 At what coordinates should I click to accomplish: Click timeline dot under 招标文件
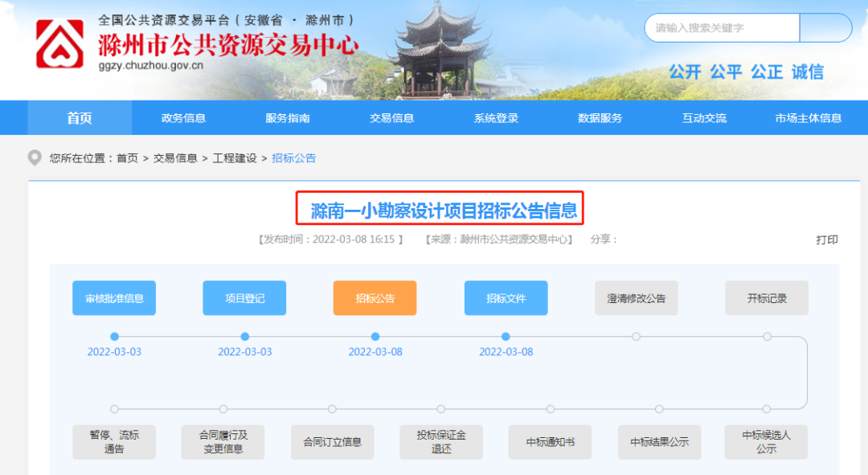click(506, 337)
